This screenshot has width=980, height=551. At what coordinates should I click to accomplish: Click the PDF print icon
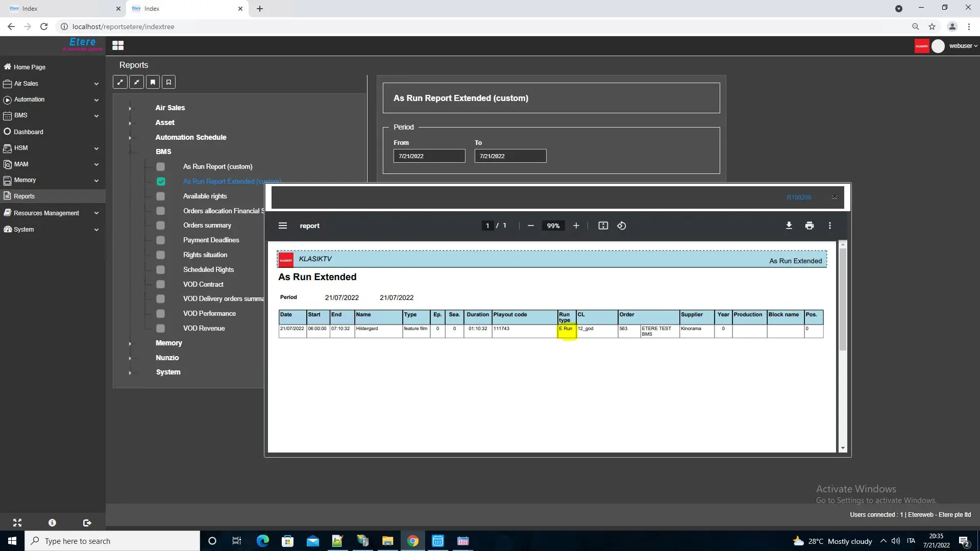809,226
